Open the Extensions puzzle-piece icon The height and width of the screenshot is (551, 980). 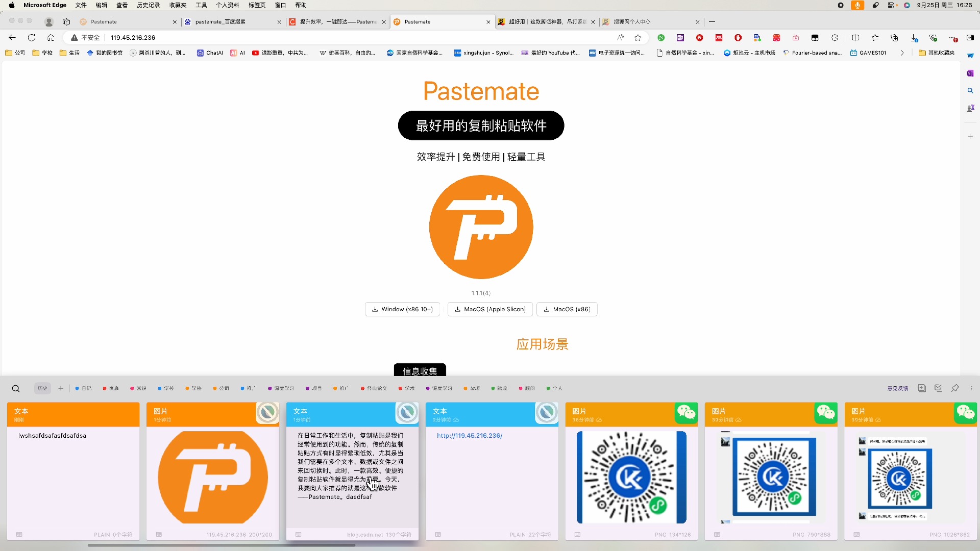[835, 37]
